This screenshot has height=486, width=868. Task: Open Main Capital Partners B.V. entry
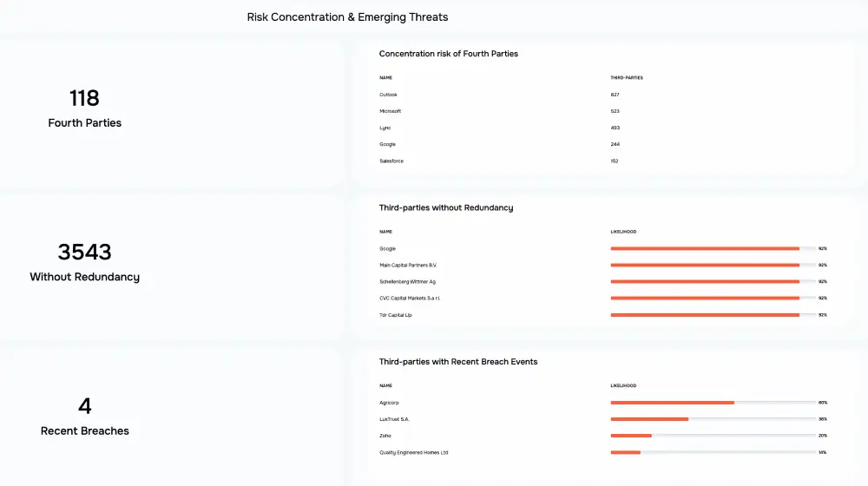tap(412, 265)
